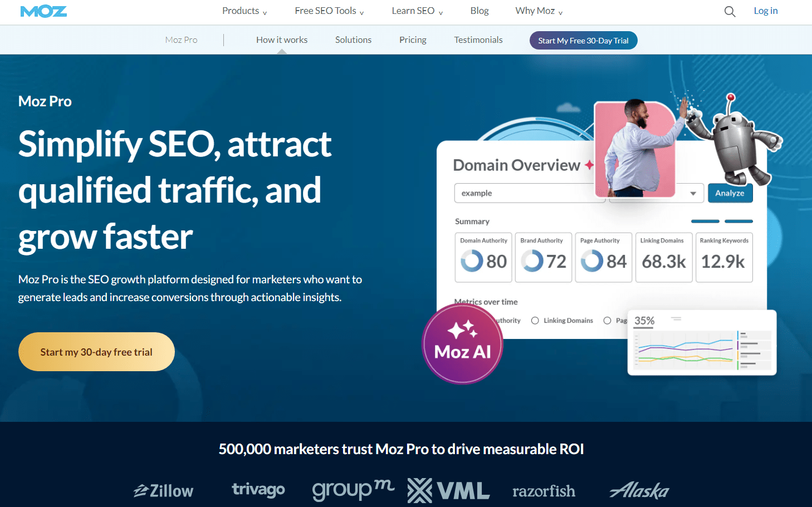Click the Analyze button
812x507 pixels.
pos(730,193)
